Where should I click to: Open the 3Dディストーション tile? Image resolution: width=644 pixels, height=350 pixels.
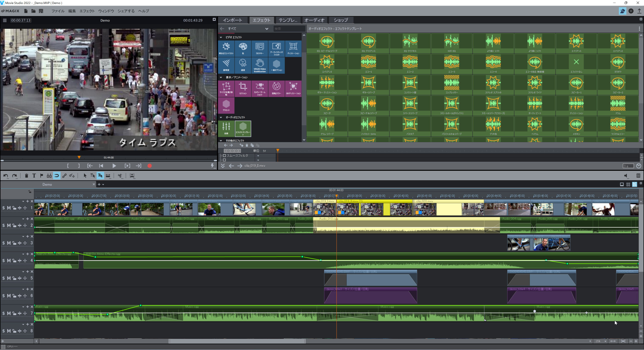point(293,89)
